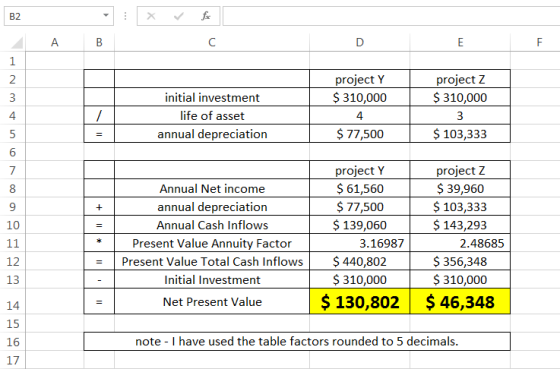Image resolution: width=560 pixels, height=369 pixels.
Task: Click the minus operator cell in row 13
Action: pyautogui.click(x=99, y=280)
